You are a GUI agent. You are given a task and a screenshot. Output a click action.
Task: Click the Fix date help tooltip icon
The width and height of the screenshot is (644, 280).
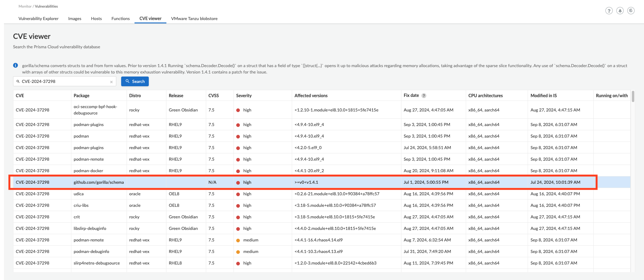click(424, 96)
